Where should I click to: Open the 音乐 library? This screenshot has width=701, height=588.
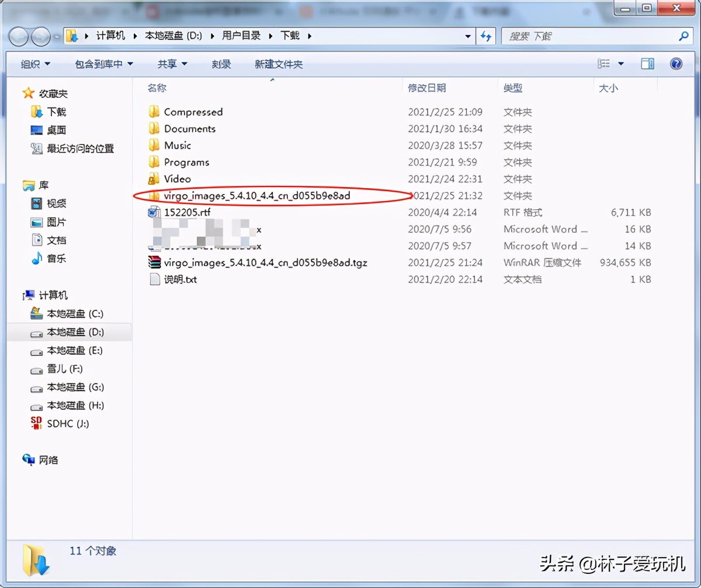(56, 258)
